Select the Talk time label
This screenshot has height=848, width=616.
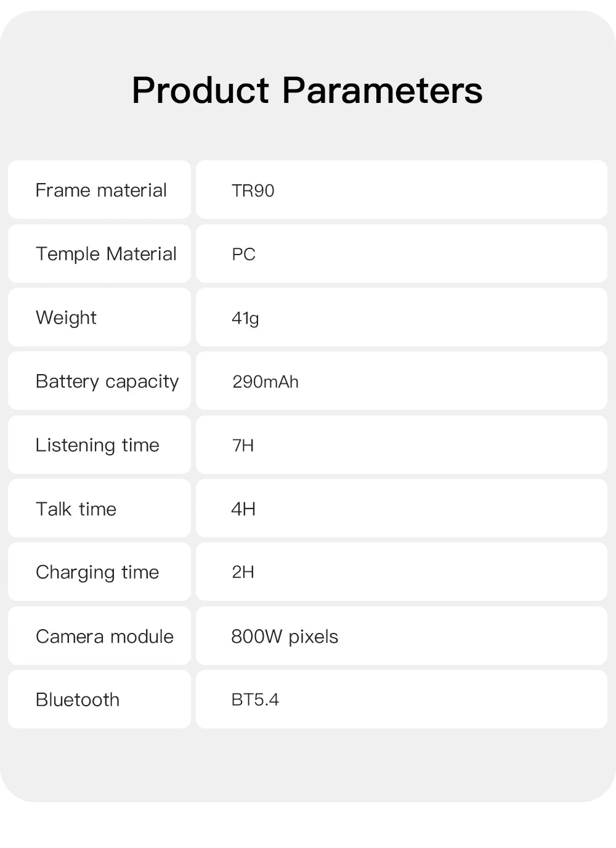point(76,509)
